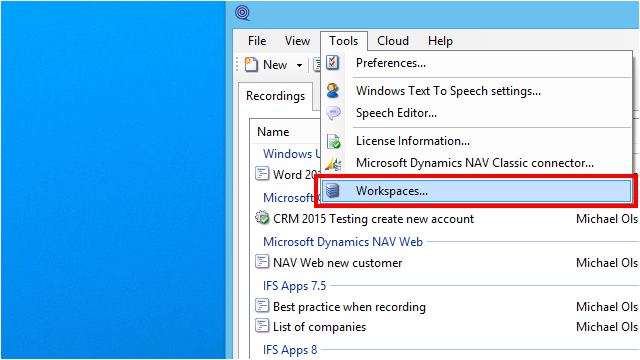
Task: Open the View menu
Action: (x=297, y=41)
